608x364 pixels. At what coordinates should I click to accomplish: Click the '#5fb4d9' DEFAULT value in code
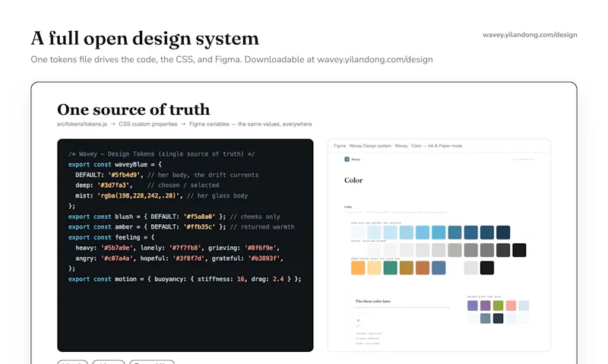pyautogui.click(x=124, y=175)
